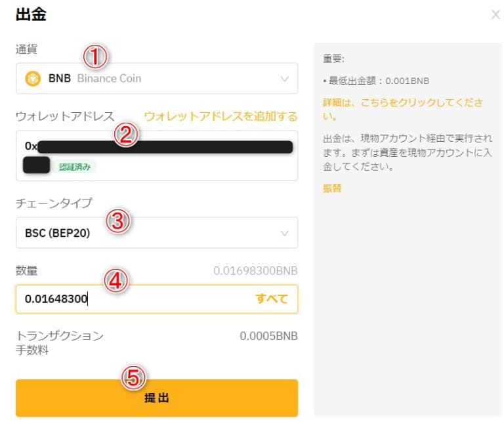Click the 振替 transfer link
Viewport: 504px width, 422px height.
tap(332, 188)
